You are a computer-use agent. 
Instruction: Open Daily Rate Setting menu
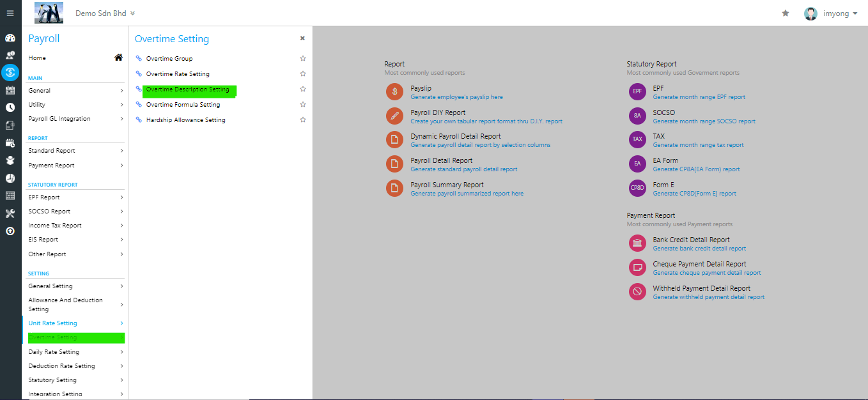[75, 352]
